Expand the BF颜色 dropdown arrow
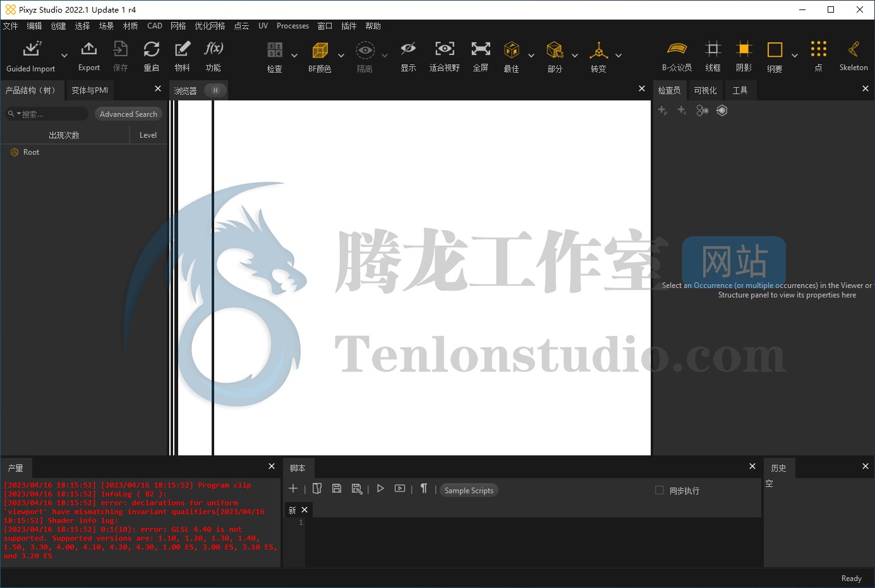Screen dimensions: 875x588 [x=341, y=56]
